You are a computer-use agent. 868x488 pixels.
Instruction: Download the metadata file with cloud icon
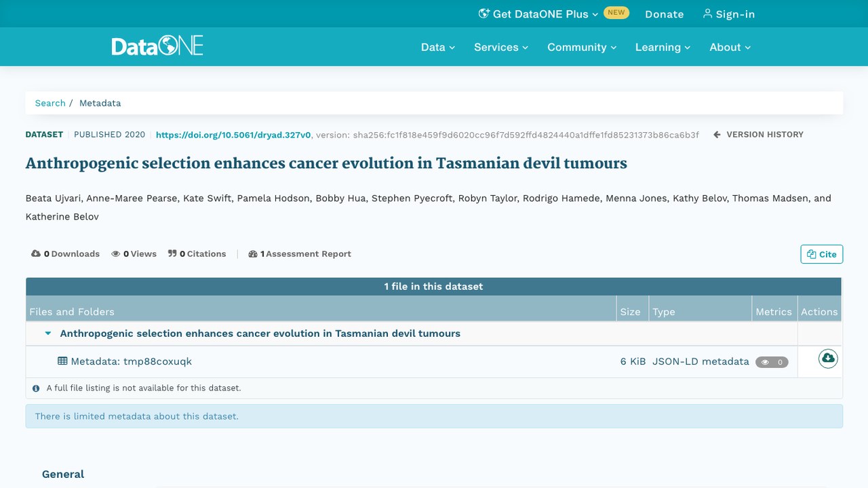(x=827, y=359)
